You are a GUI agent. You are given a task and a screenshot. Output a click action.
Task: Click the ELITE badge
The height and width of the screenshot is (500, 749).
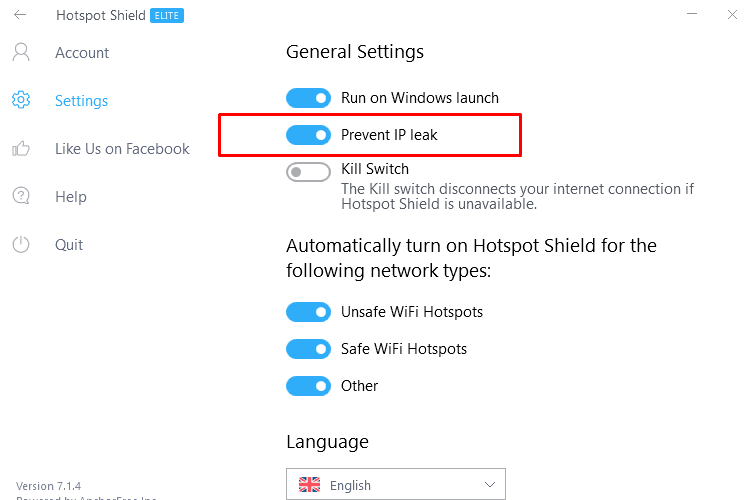click(167, 16)
